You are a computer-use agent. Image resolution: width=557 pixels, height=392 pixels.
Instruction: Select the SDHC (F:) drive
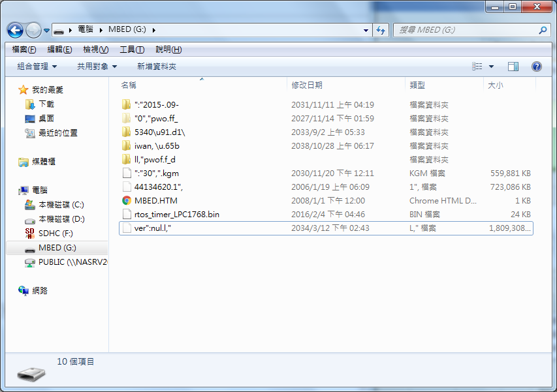pos(56,234)
